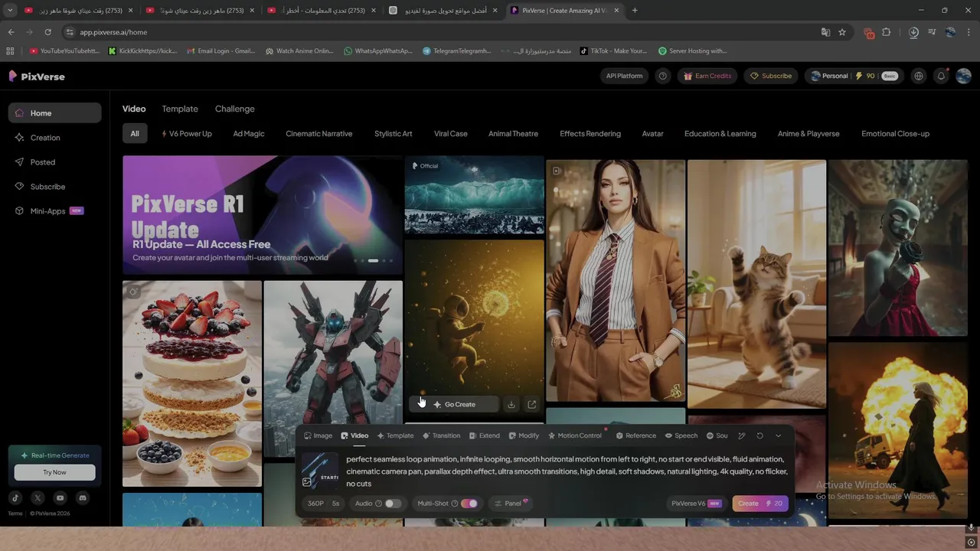Click the download icon on the astronaut video

(511, 404)
